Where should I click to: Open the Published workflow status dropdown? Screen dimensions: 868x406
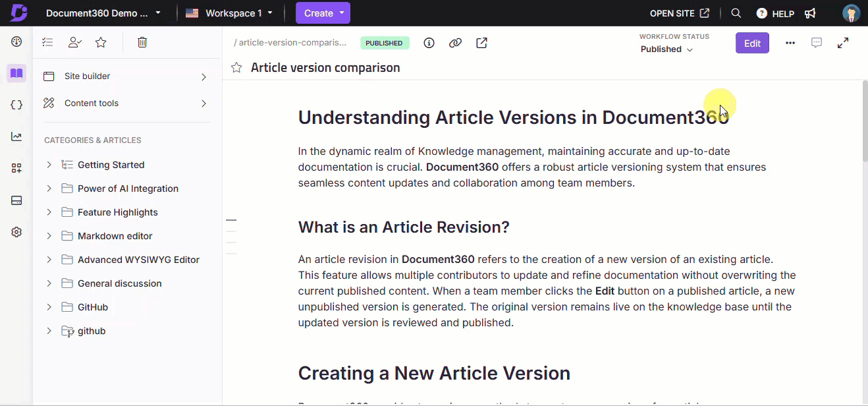[x=666, y=49]
